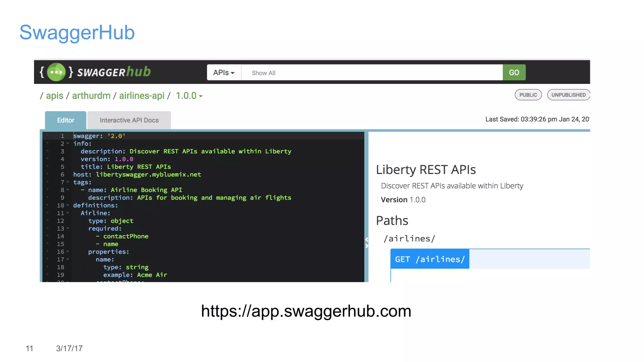
Task: Click 'example: Acme Air' code line
Action: (135, 275)
